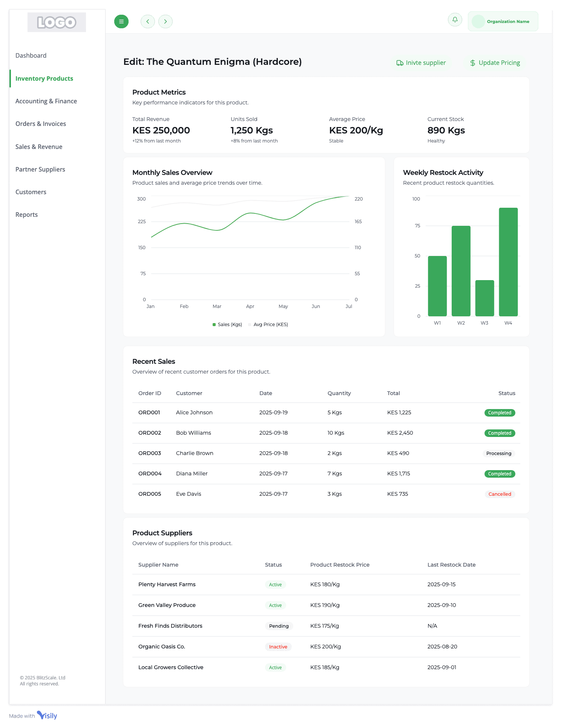Click the Last Restock Date column header
Image resolution: width=561 pixels, height=728 pixels.
(452, 565)
